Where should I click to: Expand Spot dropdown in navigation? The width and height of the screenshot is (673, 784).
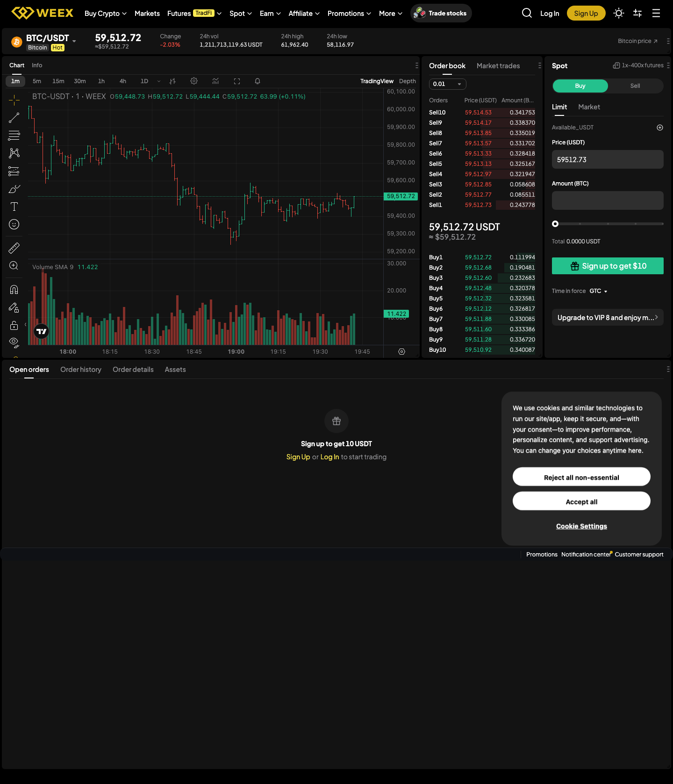coord(241,14)
